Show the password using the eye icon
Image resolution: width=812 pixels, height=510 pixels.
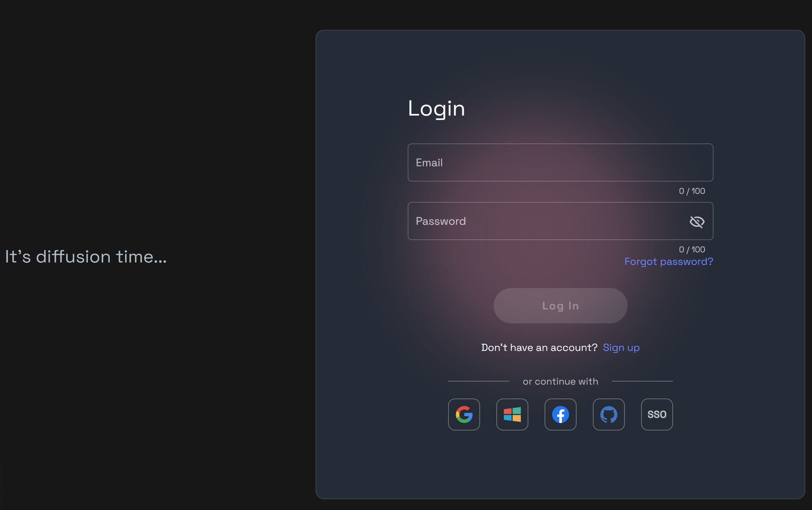tap(697, 221)
